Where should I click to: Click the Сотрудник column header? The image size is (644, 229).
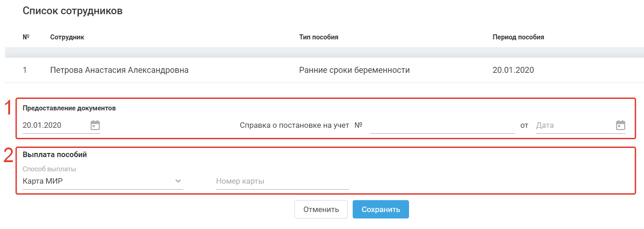(67, 37)
